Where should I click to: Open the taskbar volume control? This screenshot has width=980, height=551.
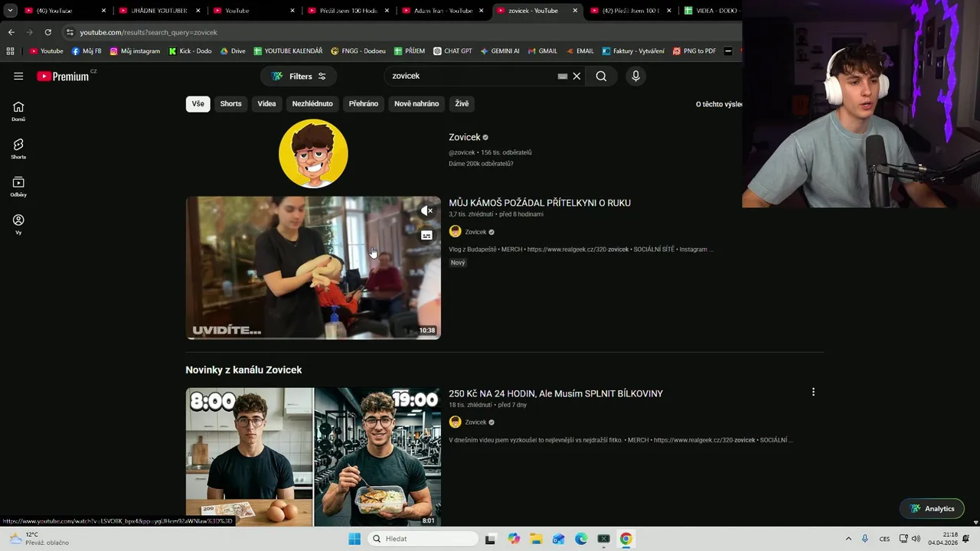916,539
